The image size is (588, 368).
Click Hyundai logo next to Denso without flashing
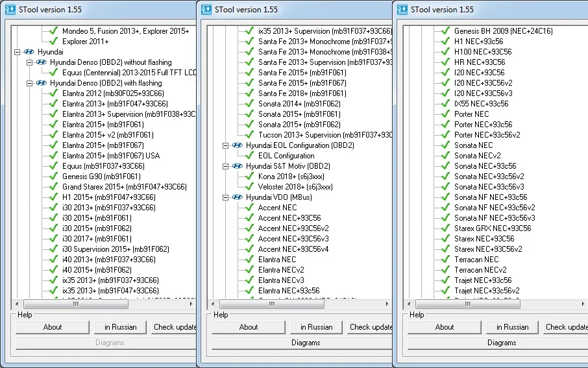pyautogui.click(x=42, y=62)
